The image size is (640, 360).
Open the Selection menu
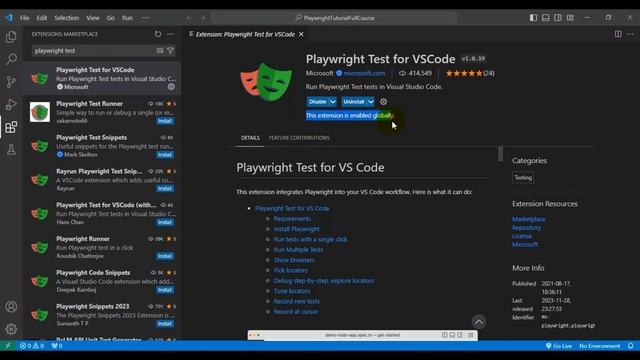(x=67, y=18)
